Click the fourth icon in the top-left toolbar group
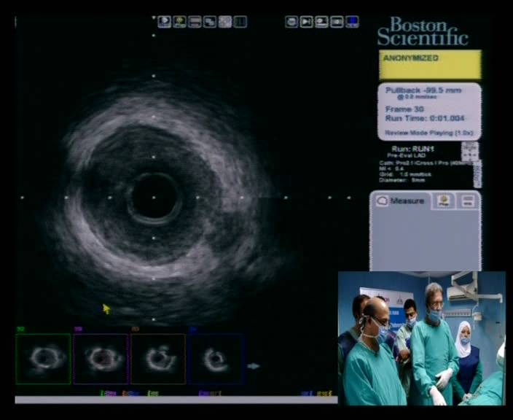Image resolution: width=513 pixels, height=420 pixels. point(210,22)
